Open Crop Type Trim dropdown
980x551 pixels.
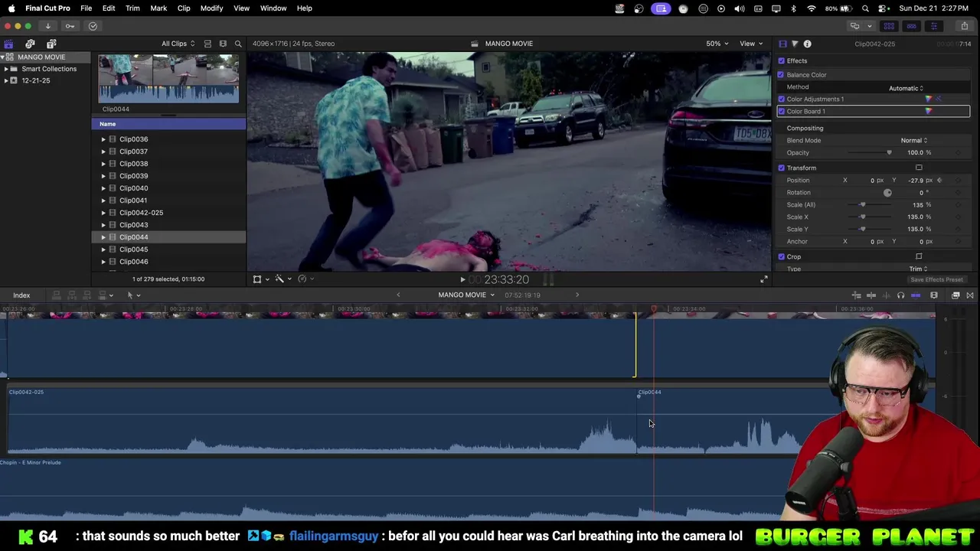(x=918, y=269)
